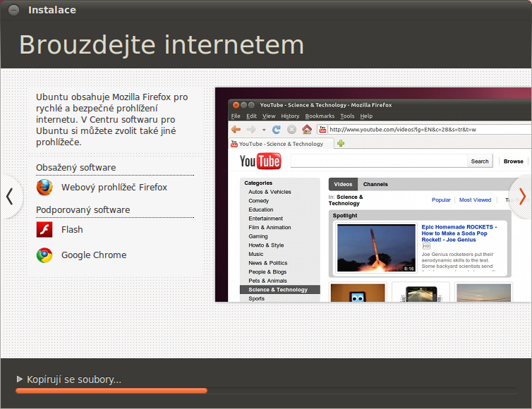The height and width of the screenshot is (409, 532).
Task: Select Film & Animation category
Action: pyautogui.click(x=270, y=227)
